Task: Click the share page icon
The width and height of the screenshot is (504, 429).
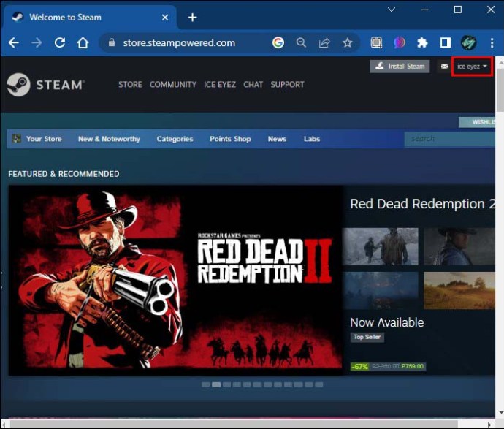Action: 324,42
